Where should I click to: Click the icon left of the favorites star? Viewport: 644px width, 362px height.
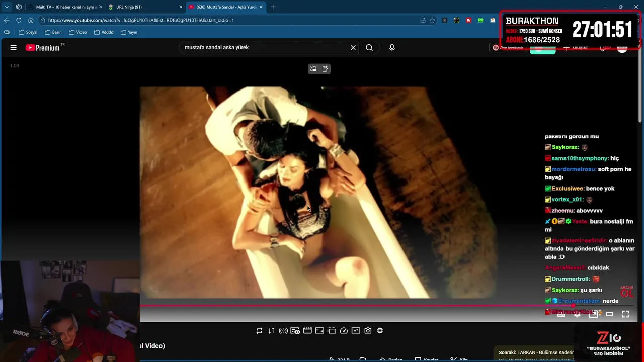423,20
